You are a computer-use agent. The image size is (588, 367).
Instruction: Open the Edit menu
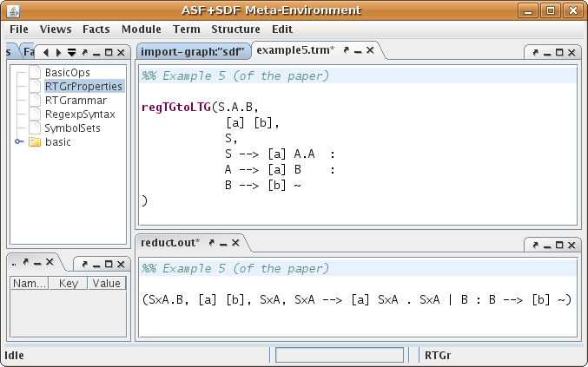pyautogui.click(x=282, y=29)
